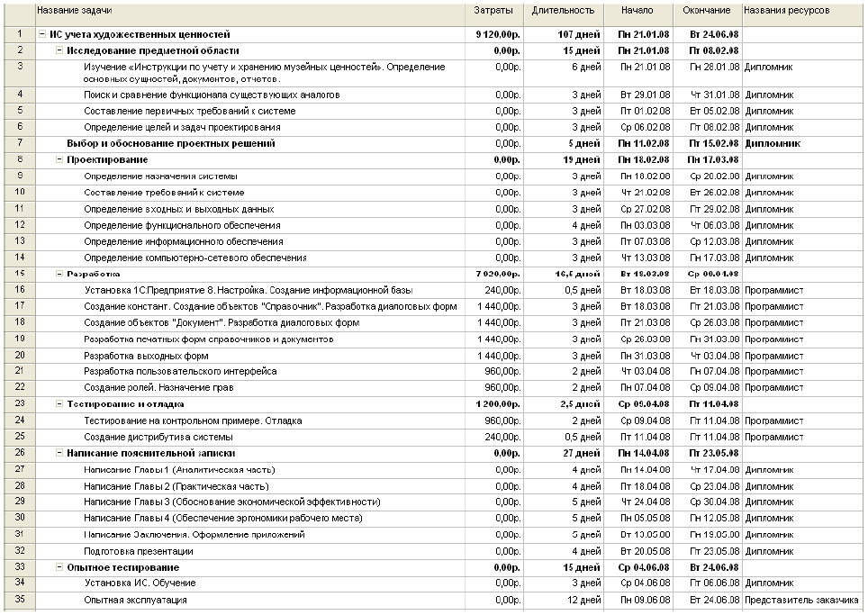Select row number 1 header
This screenshot has height=615, width=868.
20,34
